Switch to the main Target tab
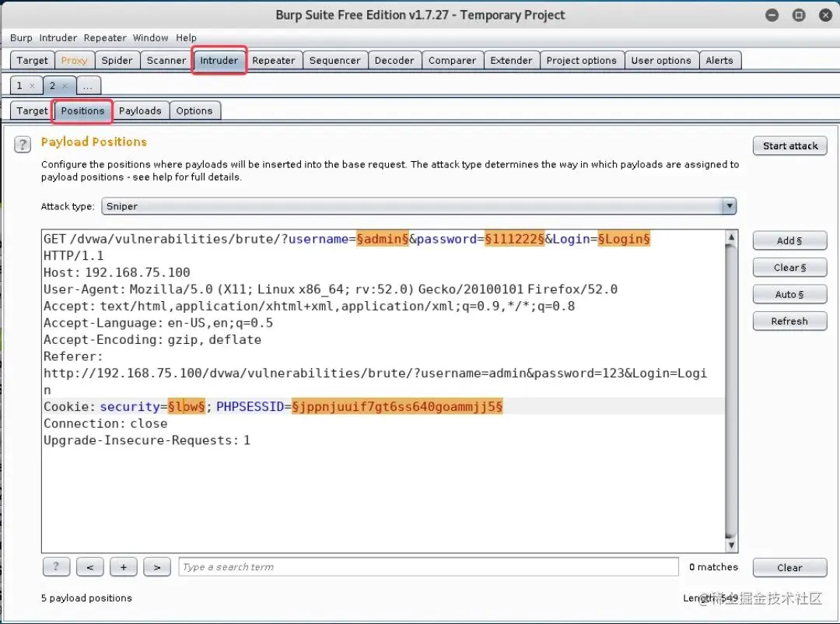 pyautogui.click(x=32, y=61)
